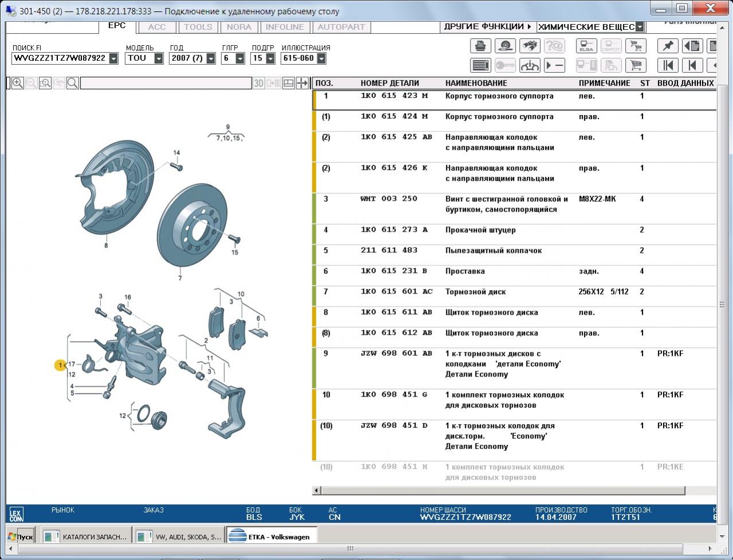Select the NORA tab
Viewport: 733px width, 560px height.
[239, 27]
